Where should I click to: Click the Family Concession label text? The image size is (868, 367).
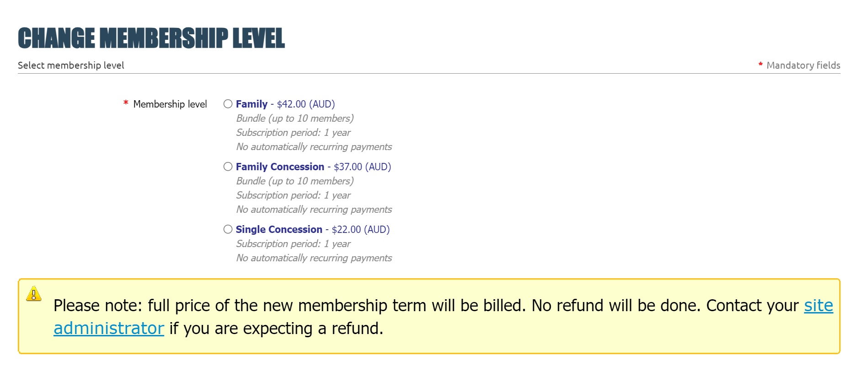click(x=280, y=167)
